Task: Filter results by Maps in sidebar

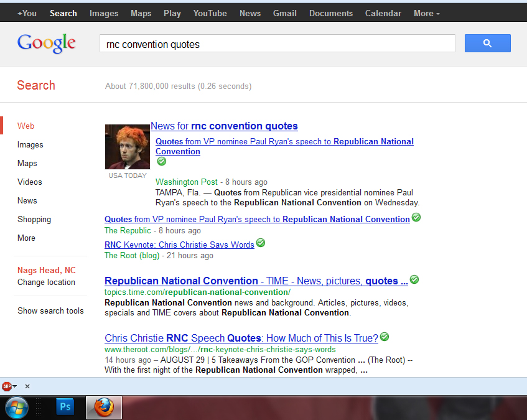Action: coord(27,163)
